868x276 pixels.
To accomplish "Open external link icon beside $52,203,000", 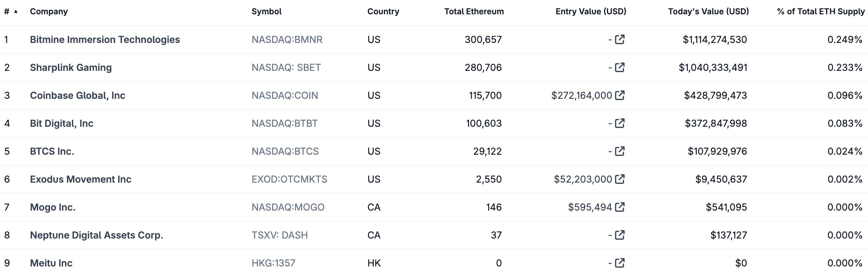I will click(620, 179).
